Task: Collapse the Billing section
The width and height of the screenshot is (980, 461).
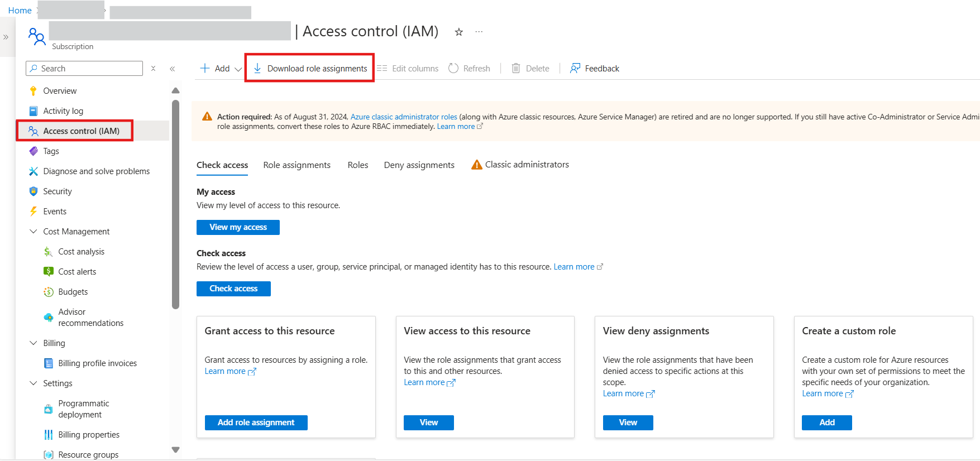Action: pyautogui.click(x=34, y=343)
